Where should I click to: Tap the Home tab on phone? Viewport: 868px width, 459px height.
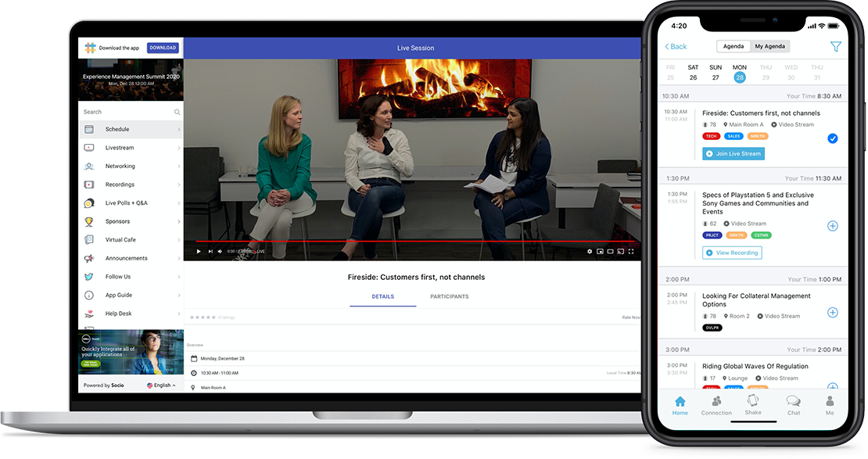tap(680, 406)
